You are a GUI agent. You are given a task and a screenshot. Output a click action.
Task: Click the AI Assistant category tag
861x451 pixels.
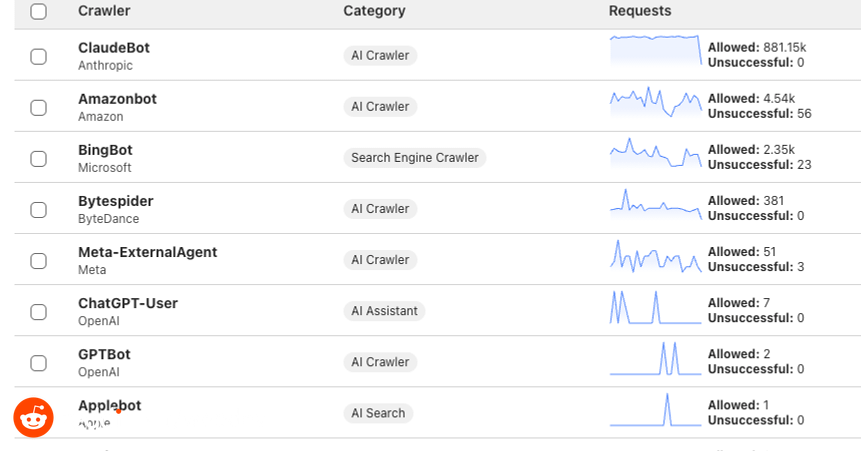384,311
